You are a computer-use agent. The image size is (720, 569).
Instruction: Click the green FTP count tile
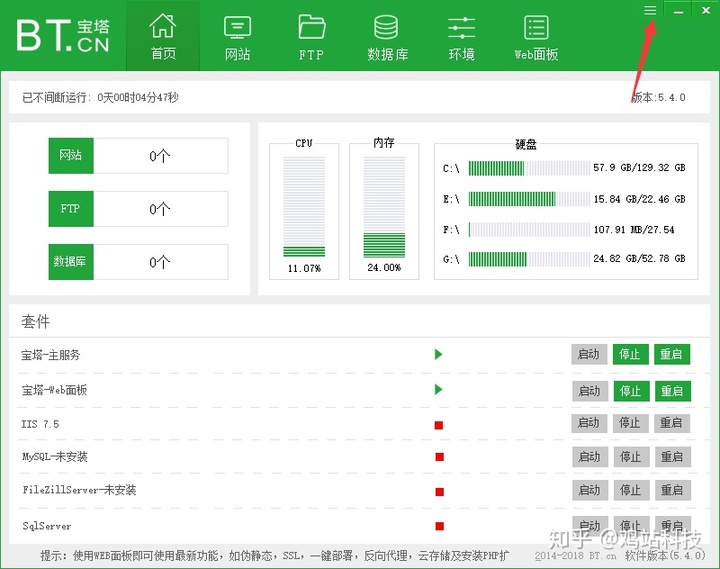[71, 209]
